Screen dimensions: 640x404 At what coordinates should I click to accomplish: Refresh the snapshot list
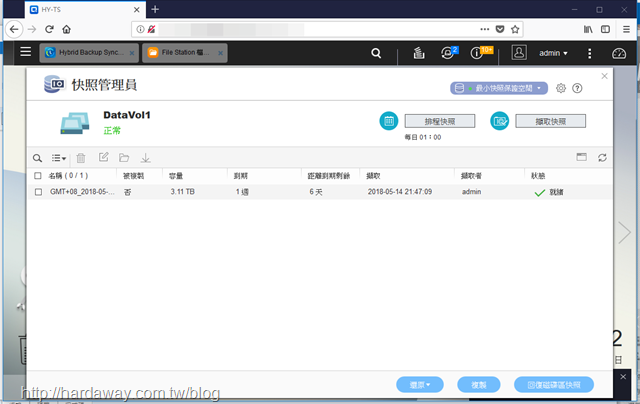pos(602,158)
